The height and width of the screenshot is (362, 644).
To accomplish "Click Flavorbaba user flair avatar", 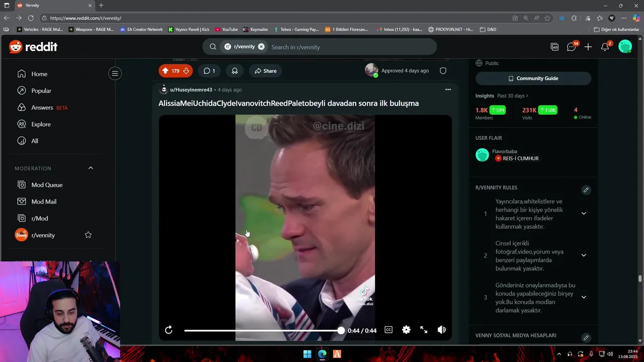I will coord(482,155).
